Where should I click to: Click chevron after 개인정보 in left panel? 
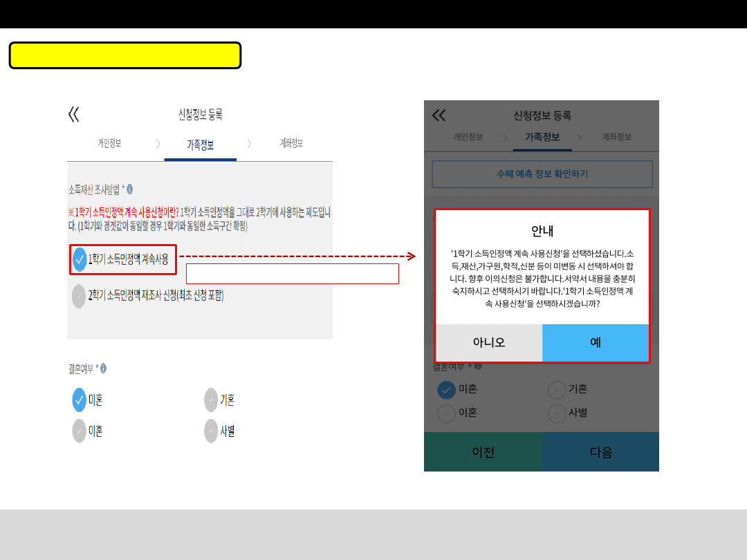click(x=158, y=144)
